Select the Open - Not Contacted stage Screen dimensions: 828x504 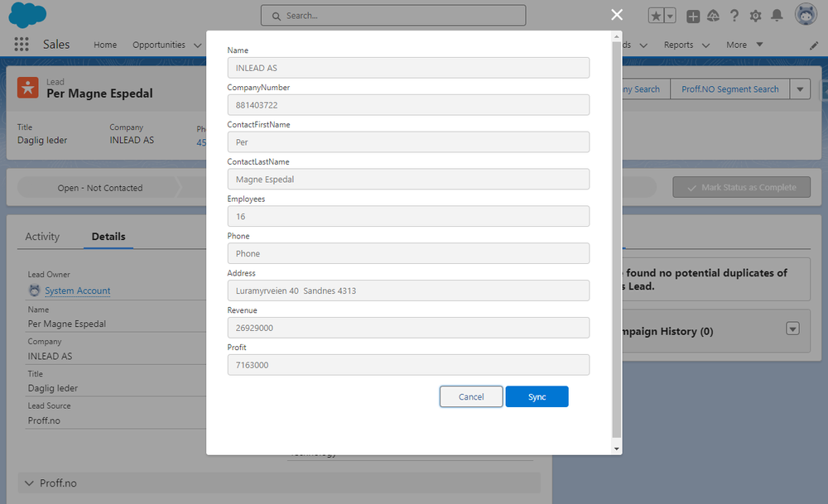pyautogui.click(x=100, y=188)
